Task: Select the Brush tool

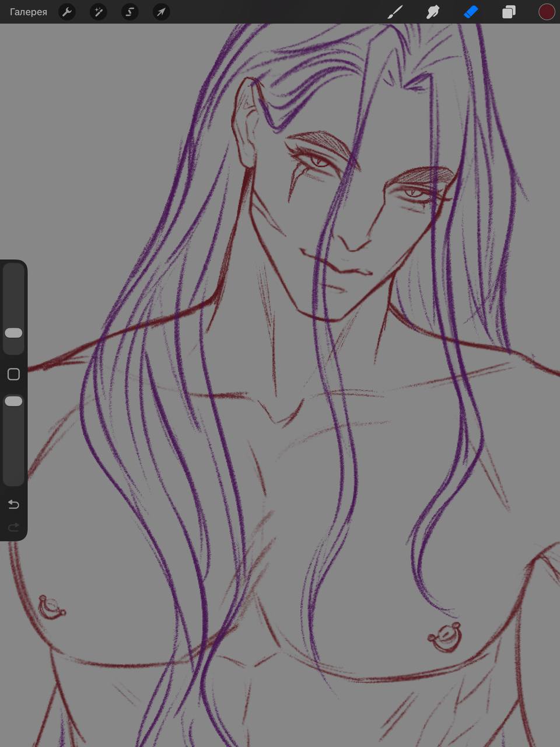Action: click(395, 12)
